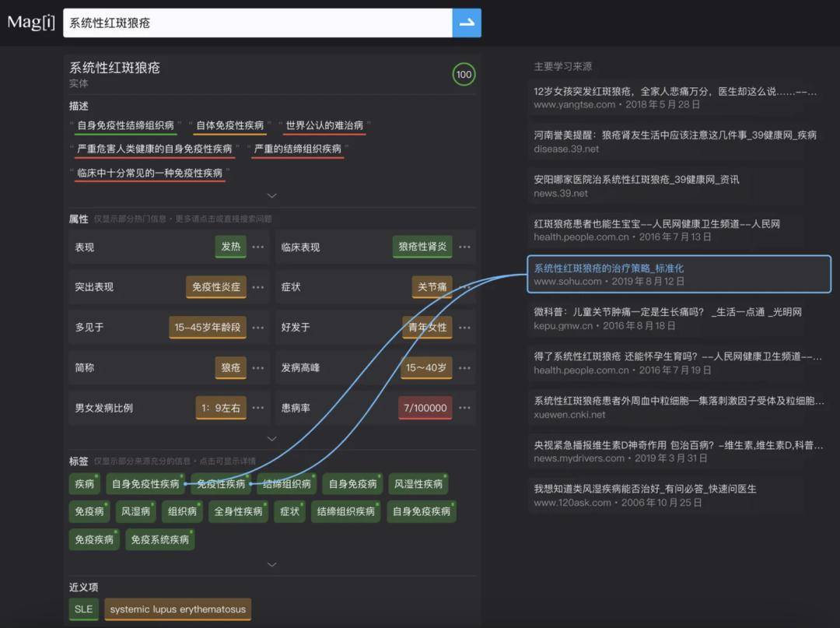Open more options beside 免疫性炎症
Screen dimensions: 840x628
pos(258,287)
